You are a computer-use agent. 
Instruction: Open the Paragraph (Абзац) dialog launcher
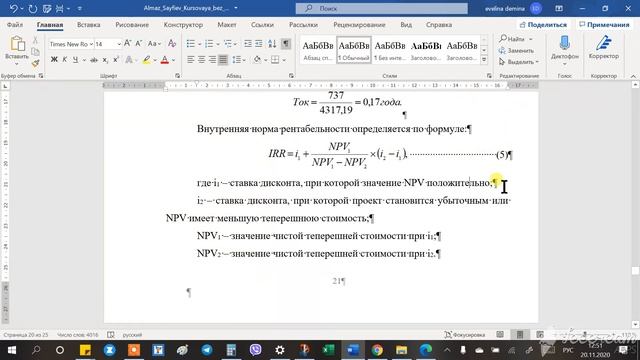(x=291, y=76)
